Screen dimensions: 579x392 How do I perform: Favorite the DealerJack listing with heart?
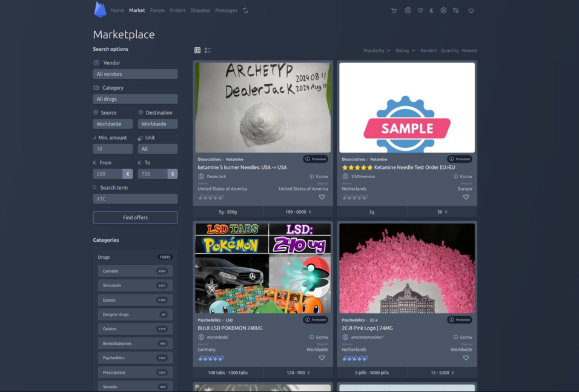[322, 198]
